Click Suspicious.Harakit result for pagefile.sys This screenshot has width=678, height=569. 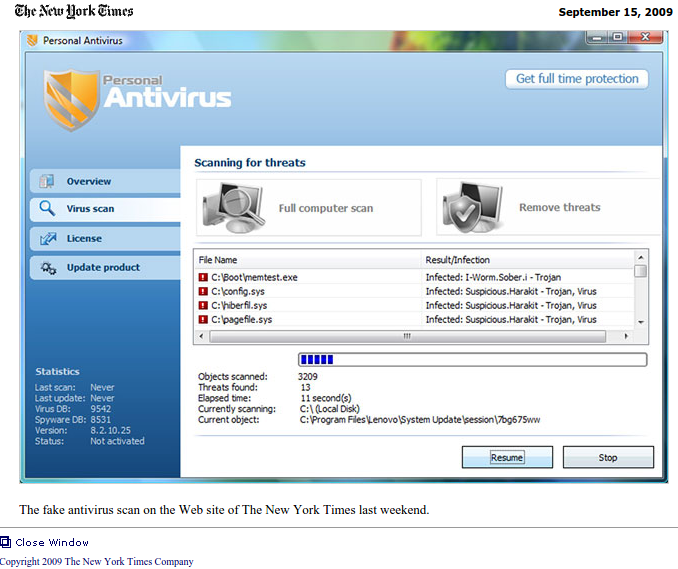click(x=511, y=320)
